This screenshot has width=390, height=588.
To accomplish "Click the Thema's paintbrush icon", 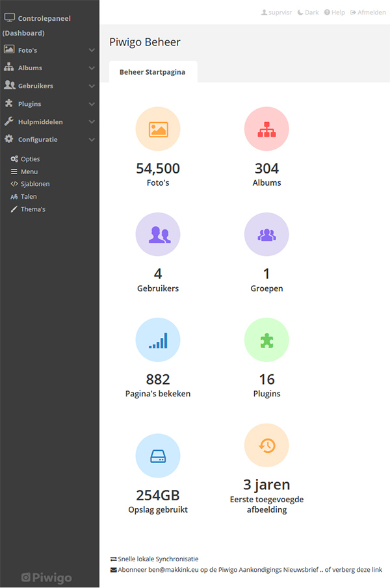I will [14, 209].
